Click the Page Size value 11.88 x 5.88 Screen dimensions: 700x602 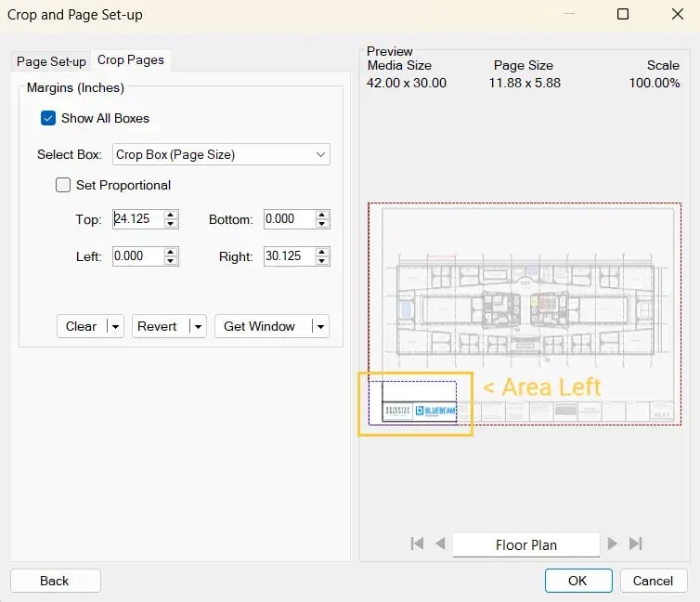tap(525, 83)
